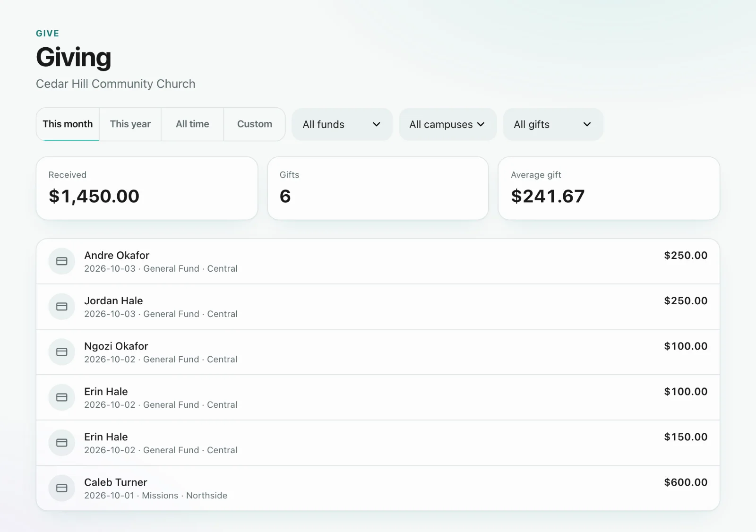Open the All funds dropdown
756x532 pixels.
(342, 124)
